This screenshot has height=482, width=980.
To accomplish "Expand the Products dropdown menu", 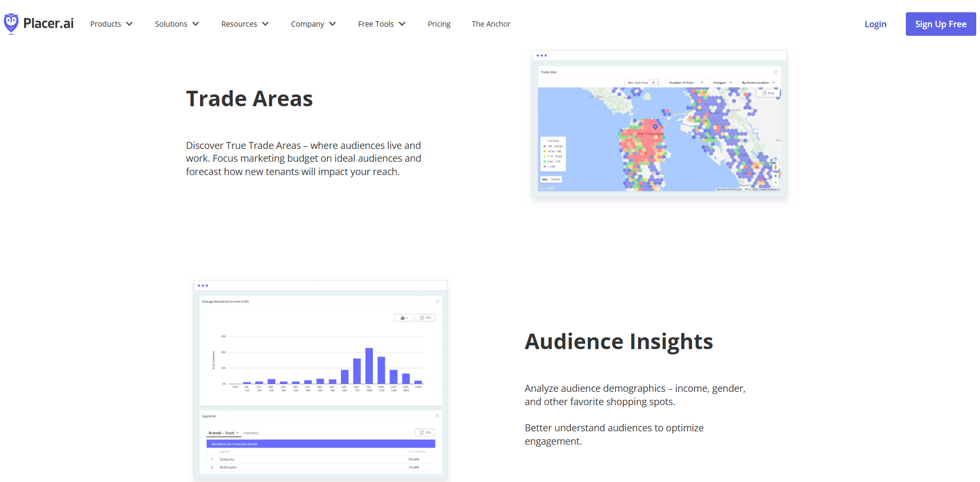I will [x=111, y=24].
